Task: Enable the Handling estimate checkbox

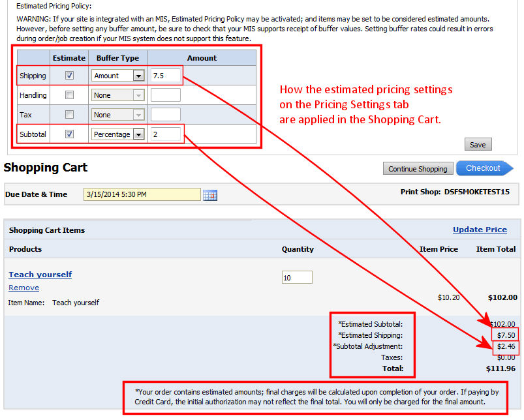Action: point(70,95)
